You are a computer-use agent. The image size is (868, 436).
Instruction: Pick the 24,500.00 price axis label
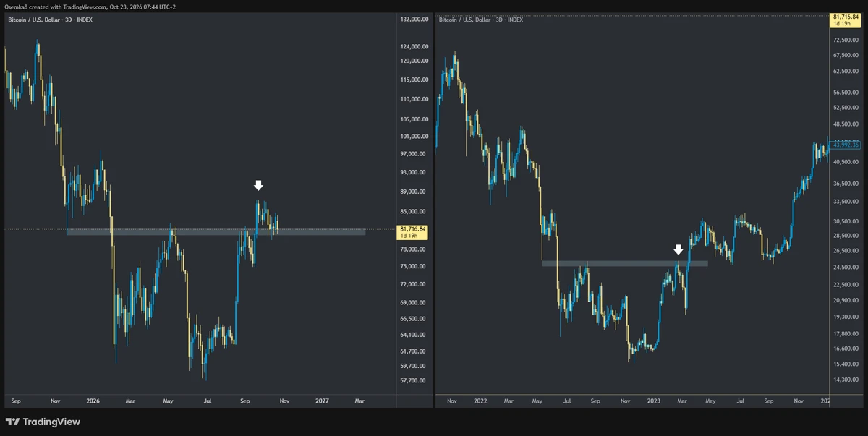[x=846, y=268]
